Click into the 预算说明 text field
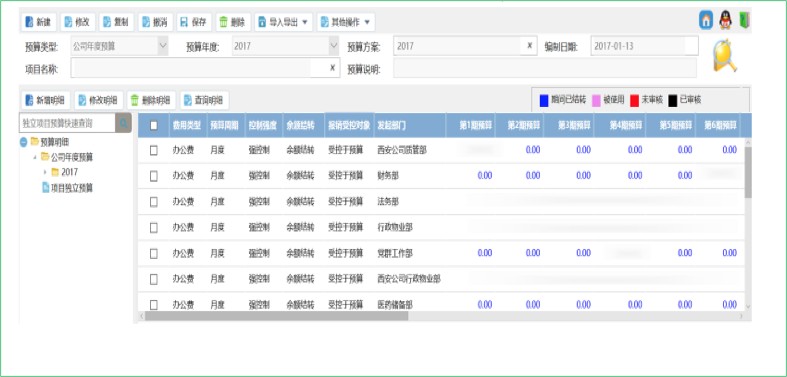 tap(545, 68)
